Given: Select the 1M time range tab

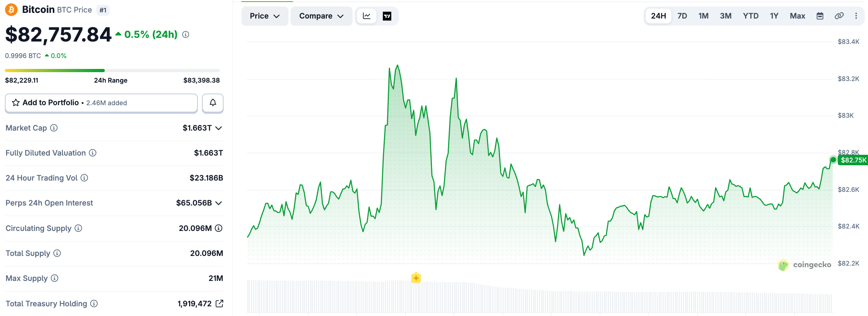Looking at the screenshot, I should pos(704,16).
